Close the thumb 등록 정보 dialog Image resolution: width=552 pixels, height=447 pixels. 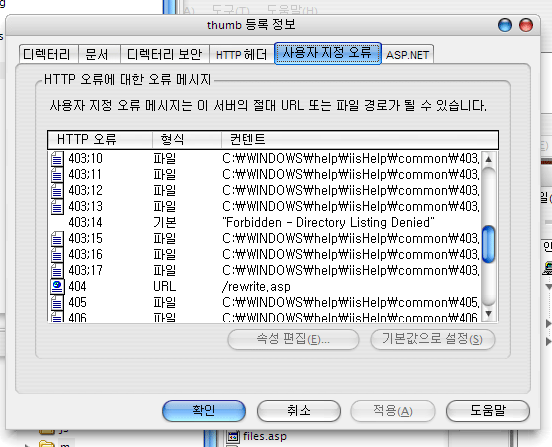(x=526, y=25)
